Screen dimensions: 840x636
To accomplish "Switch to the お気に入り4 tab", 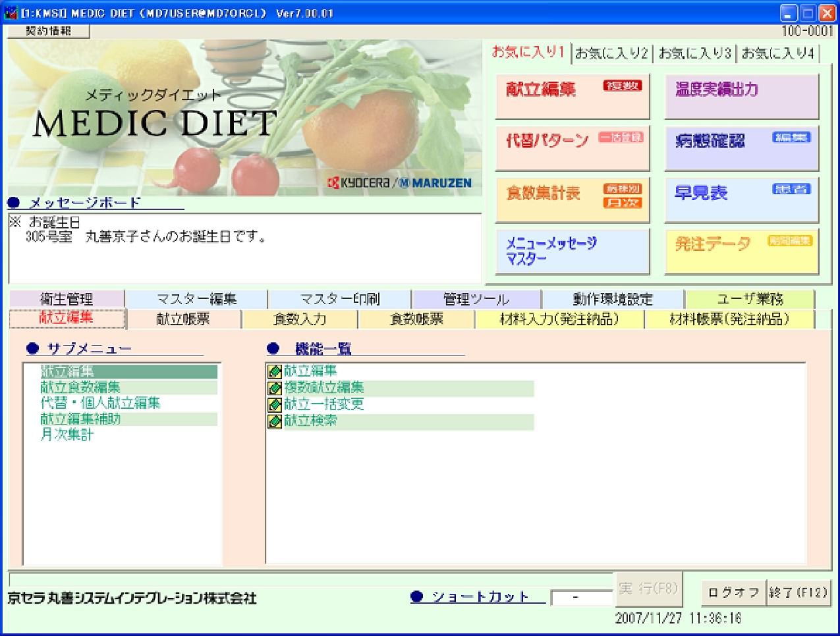I will 778,53.
